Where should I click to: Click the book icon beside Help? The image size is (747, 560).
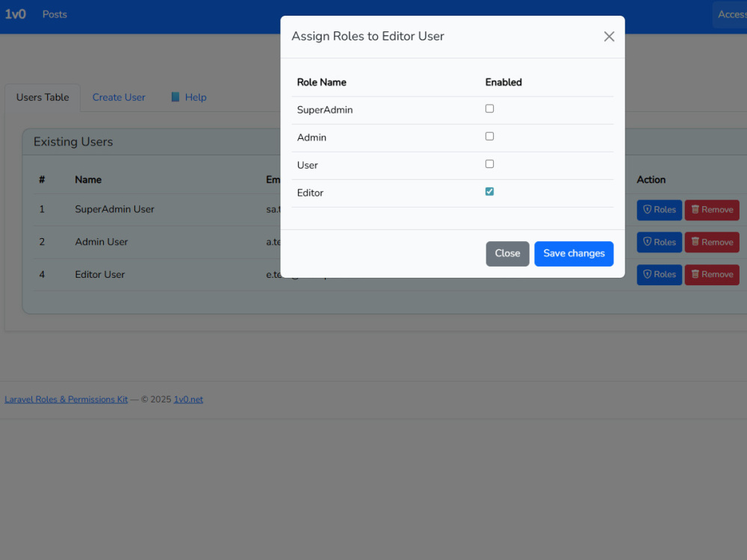tap(176, 97)
